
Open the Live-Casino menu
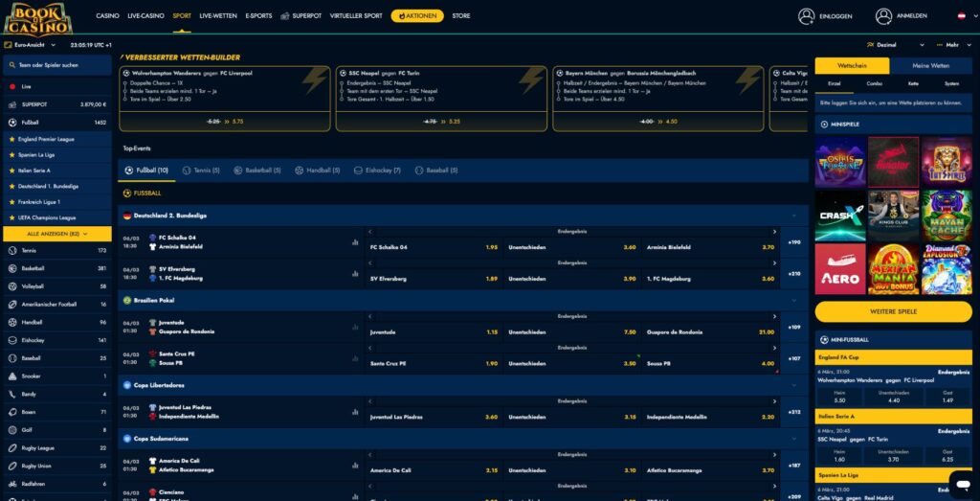(x=145, y=16)
